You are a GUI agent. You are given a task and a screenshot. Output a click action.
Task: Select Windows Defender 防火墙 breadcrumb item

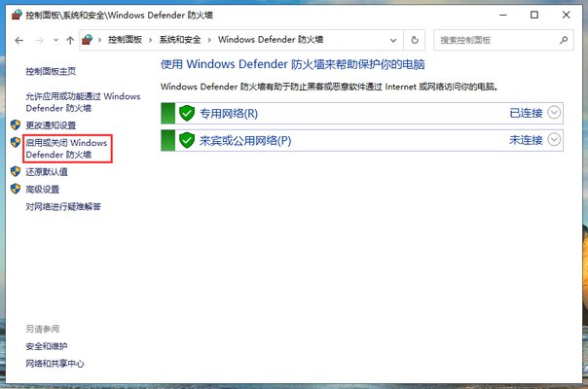click(271, 40)
